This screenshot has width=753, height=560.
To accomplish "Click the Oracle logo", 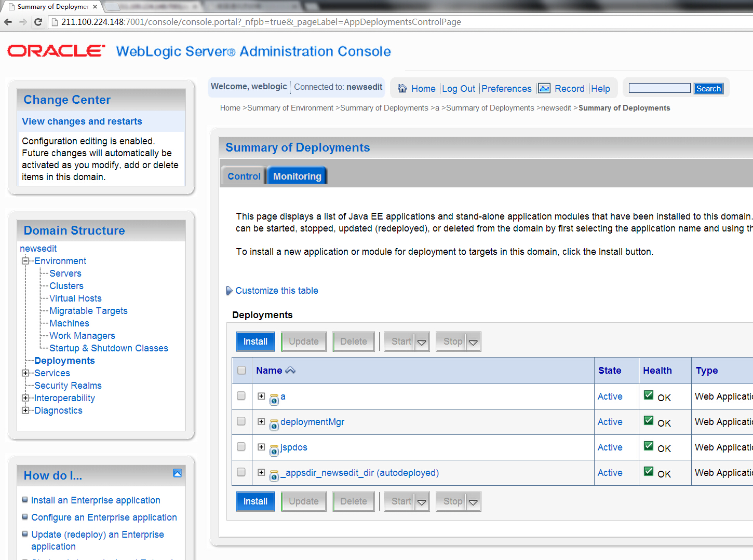I will [x=56, y=51].
